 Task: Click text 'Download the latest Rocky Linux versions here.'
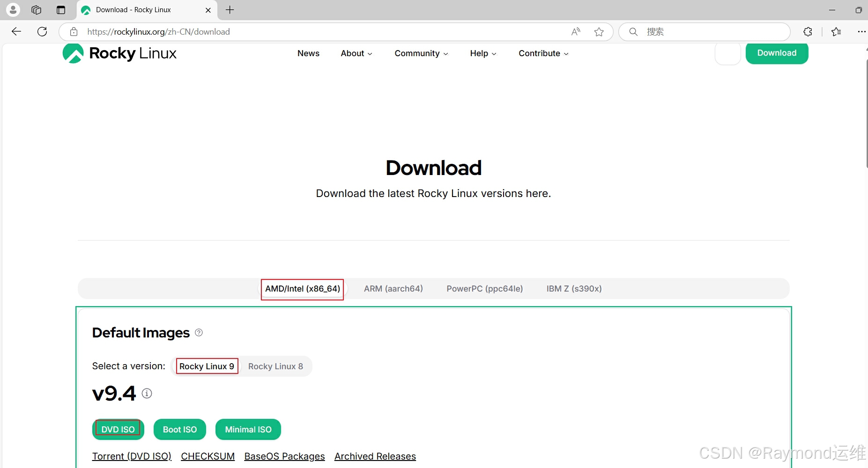(433, 193)
